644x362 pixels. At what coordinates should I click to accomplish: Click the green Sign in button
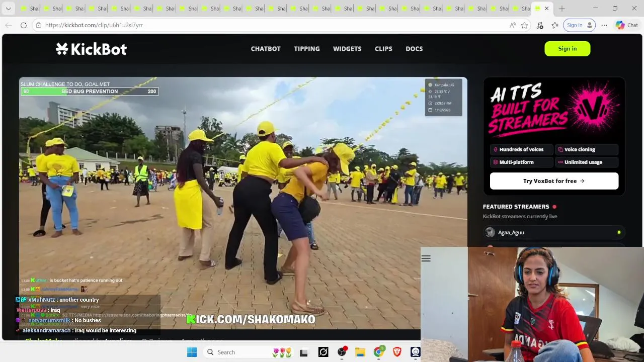(x=567, y=49)
